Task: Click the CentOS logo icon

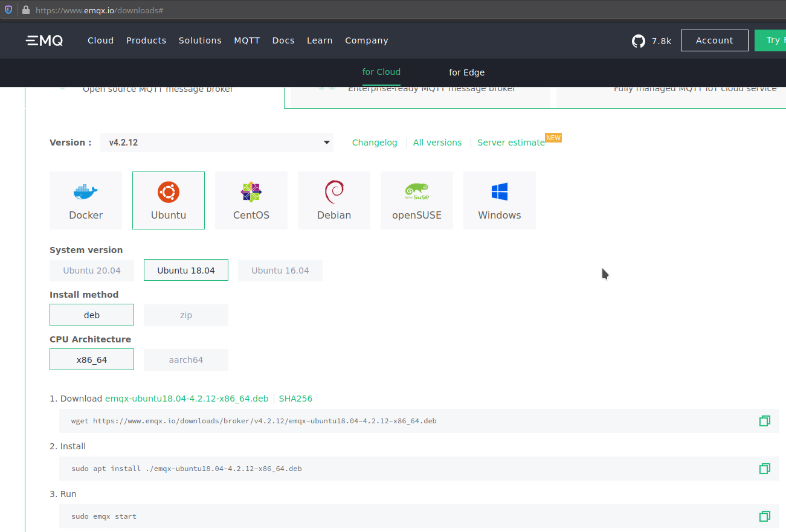Action: coord(251,191)
